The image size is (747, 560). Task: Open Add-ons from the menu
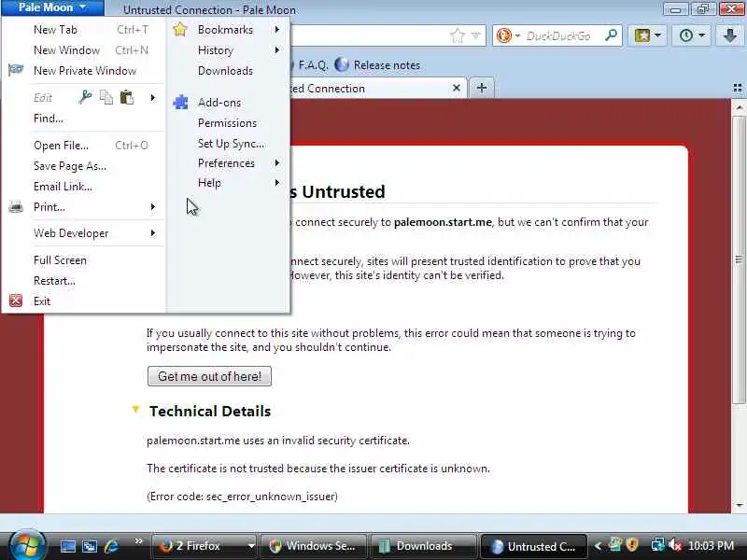219,103
